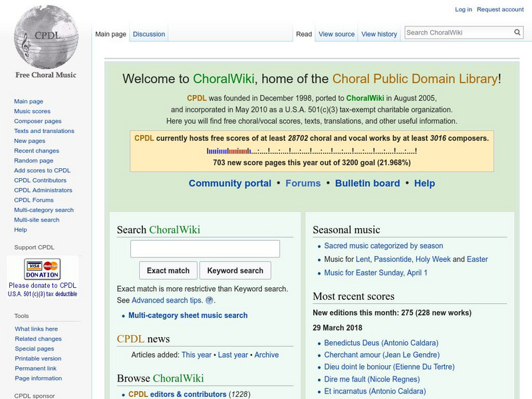Image resolution: width=532 pixels, height=399 pixels.
Task: Select the Main page tab
Action: (110, 34)
